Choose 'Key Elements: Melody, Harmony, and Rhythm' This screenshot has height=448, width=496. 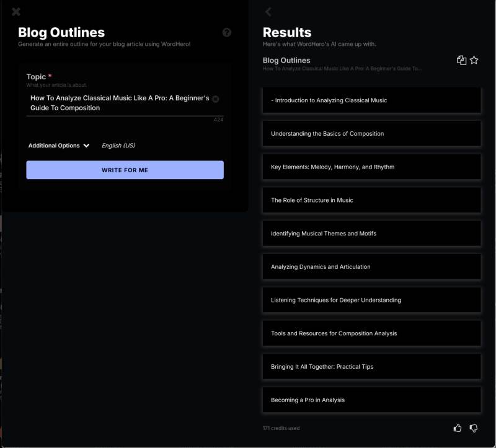[371, 167]
